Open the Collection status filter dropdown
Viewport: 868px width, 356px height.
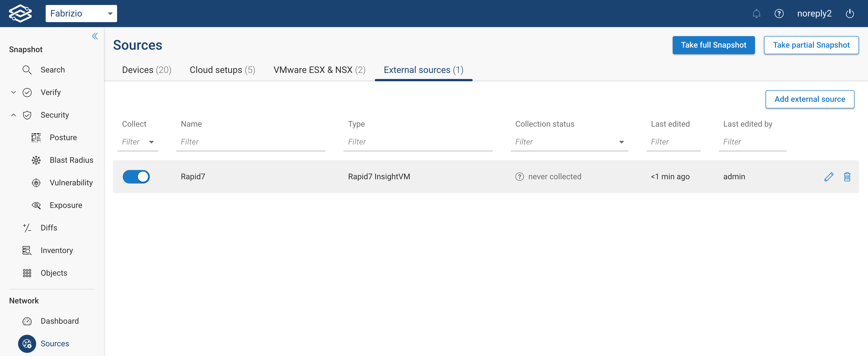pos(622,142)
